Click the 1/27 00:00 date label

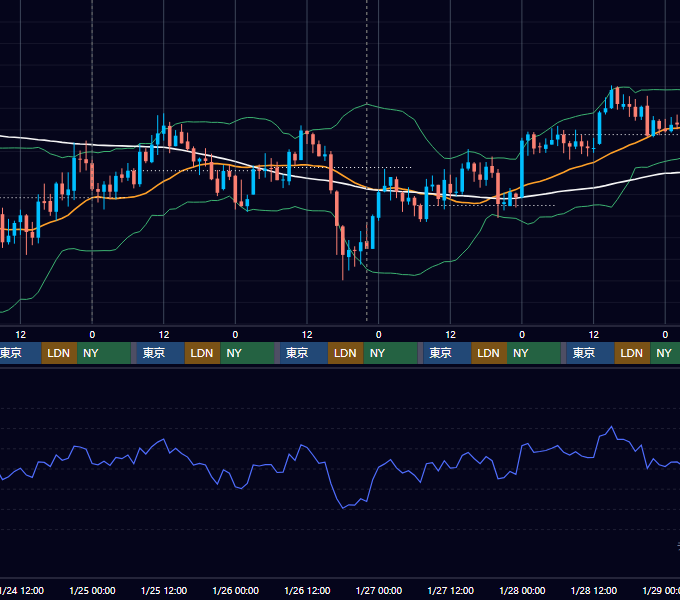click(379, 590)
